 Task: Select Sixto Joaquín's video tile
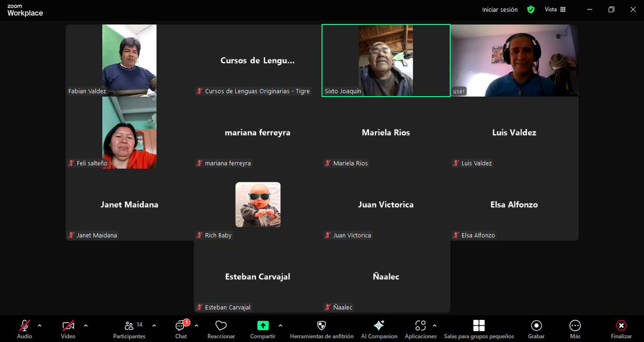386,60
